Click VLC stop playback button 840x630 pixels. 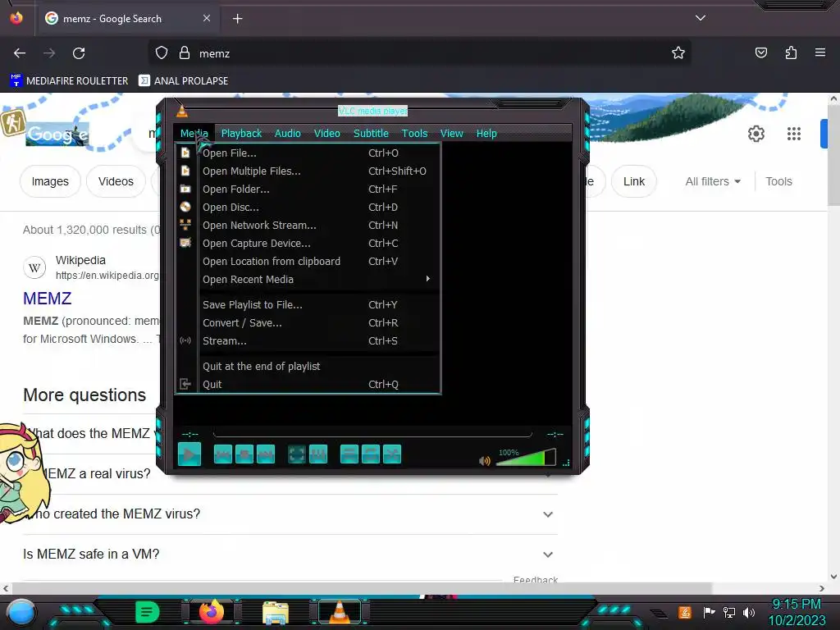(244, 454)
